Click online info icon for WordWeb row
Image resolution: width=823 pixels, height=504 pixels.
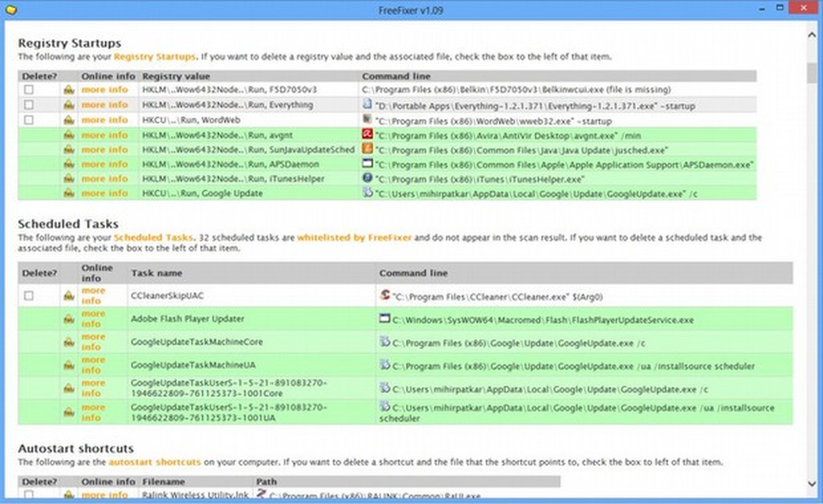[x=69, y=120]
